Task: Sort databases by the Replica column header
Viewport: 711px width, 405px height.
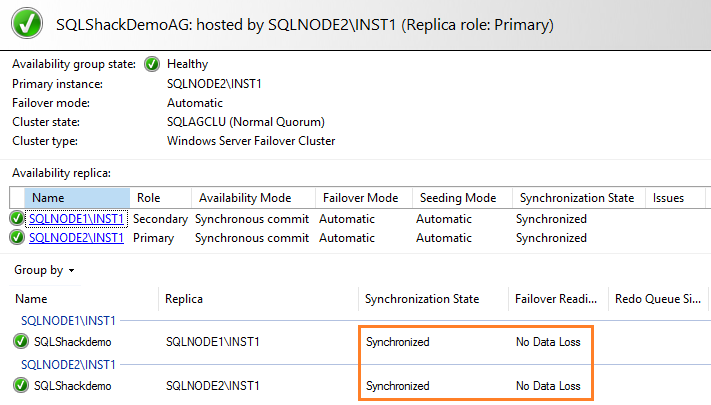Action: 184,299
